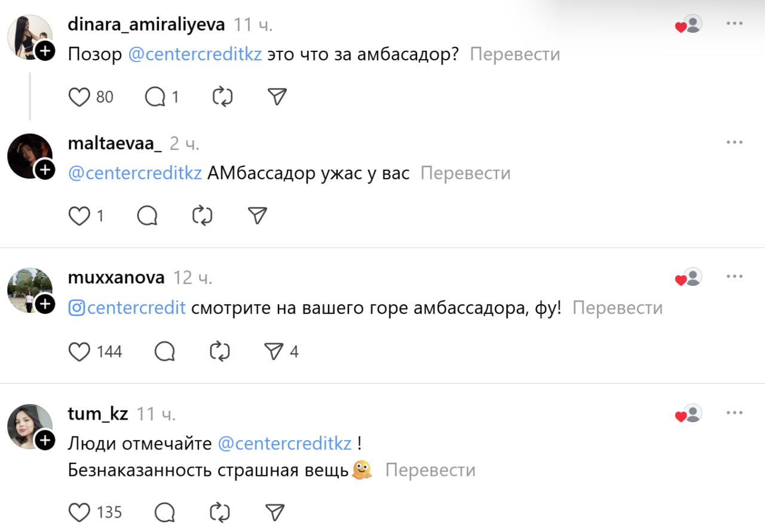Share muxxanova's post with 4 shares
This screenshot has height=532, width=765.
(x=274, y=352)
